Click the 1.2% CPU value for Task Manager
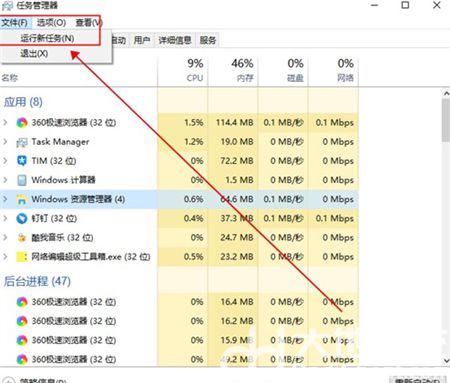450x383 pixels. tap(194, 142)
